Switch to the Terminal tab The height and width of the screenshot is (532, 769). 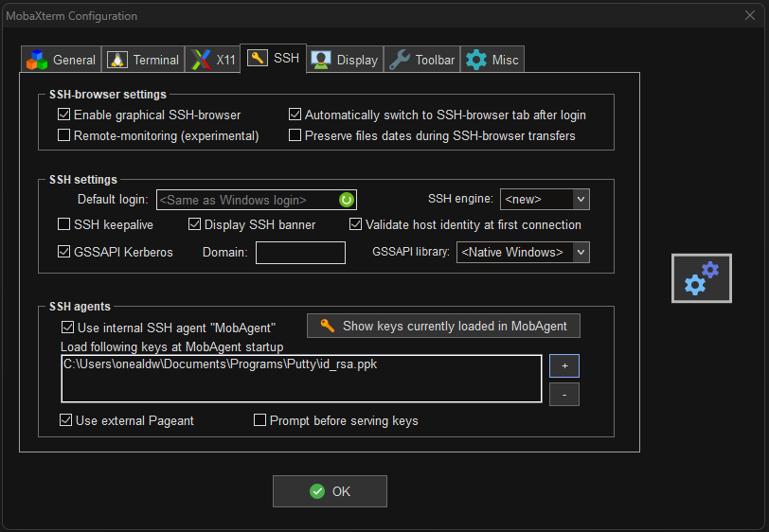[x=143, y=60]
